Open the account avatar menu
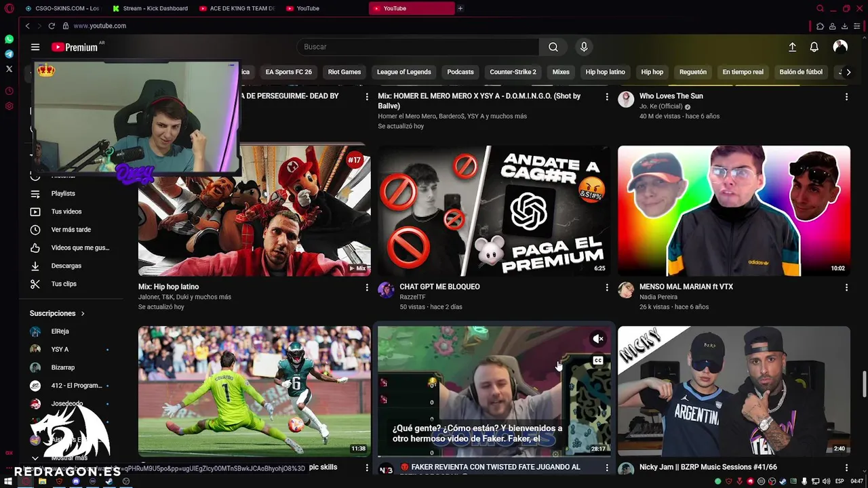 point(840,47)
